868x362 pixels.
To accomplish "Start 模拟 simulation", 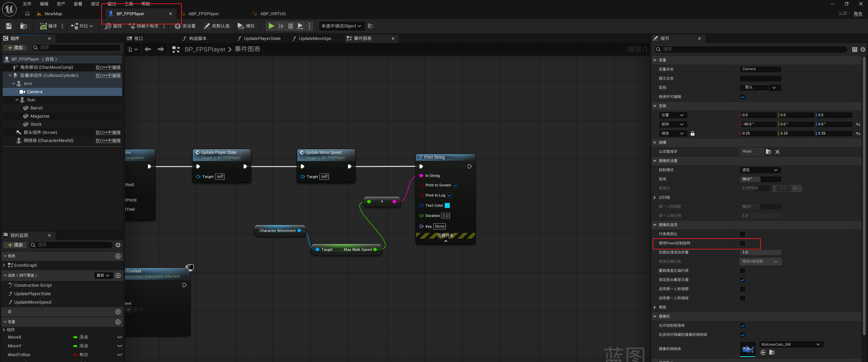I will [x=246, y=26].
